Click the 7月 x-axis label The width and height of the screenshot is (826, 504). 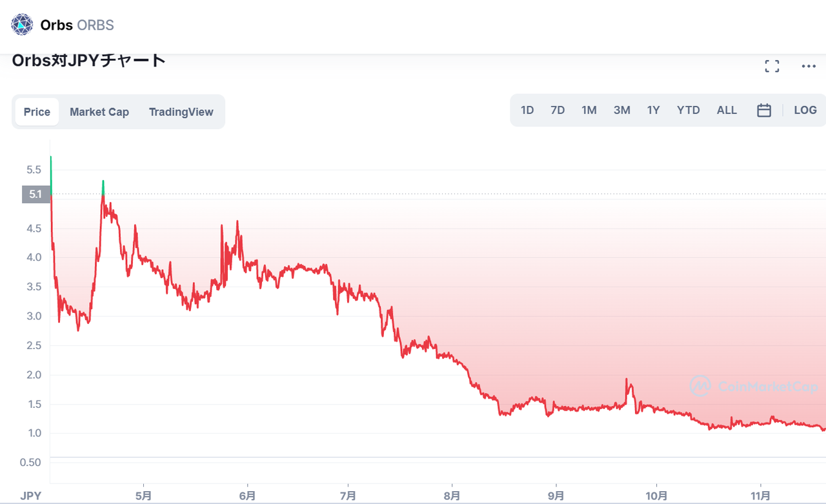pos(348,496)
